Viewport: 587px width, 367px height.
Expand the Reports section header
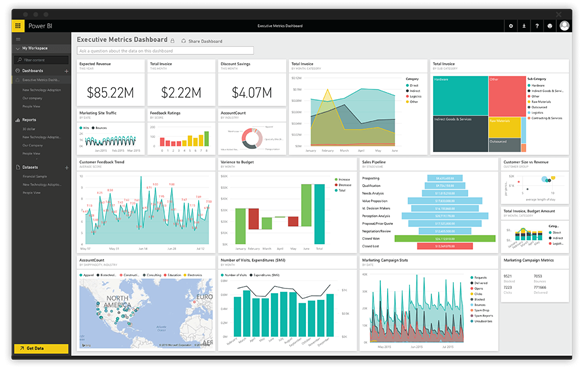click(29, 120)
